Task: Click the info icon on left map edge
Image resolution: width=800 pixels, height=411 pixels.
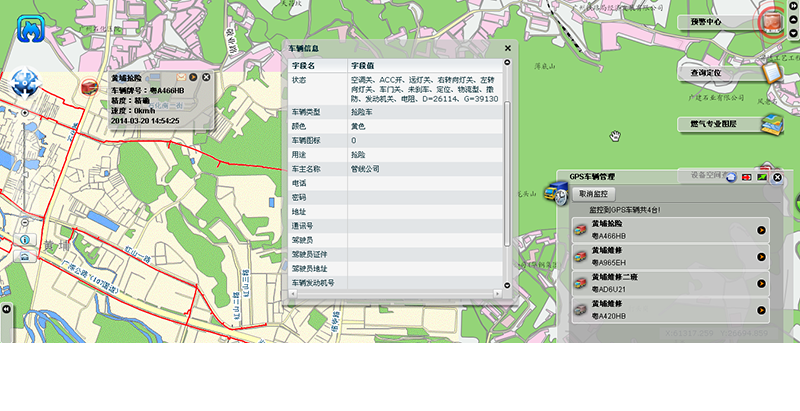Action: click(22, 241)
